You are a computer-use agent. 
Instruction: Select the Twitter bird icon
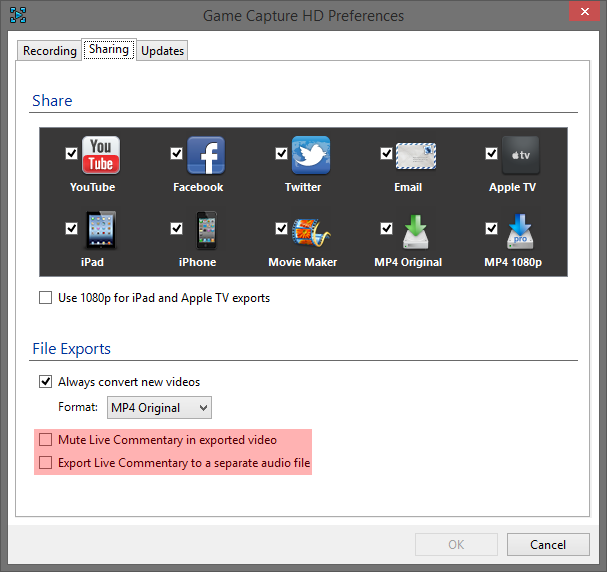pyautogui.click(x=311, y=156)
